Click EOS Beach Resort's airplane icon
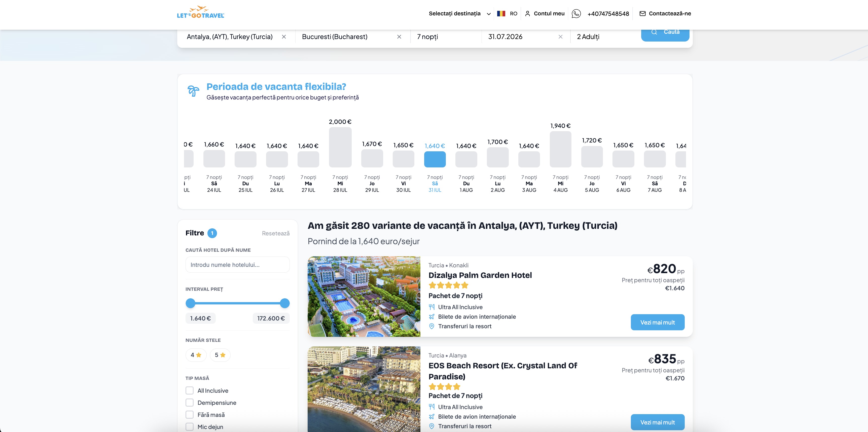The image size is (868, 432). click(432, 416)
